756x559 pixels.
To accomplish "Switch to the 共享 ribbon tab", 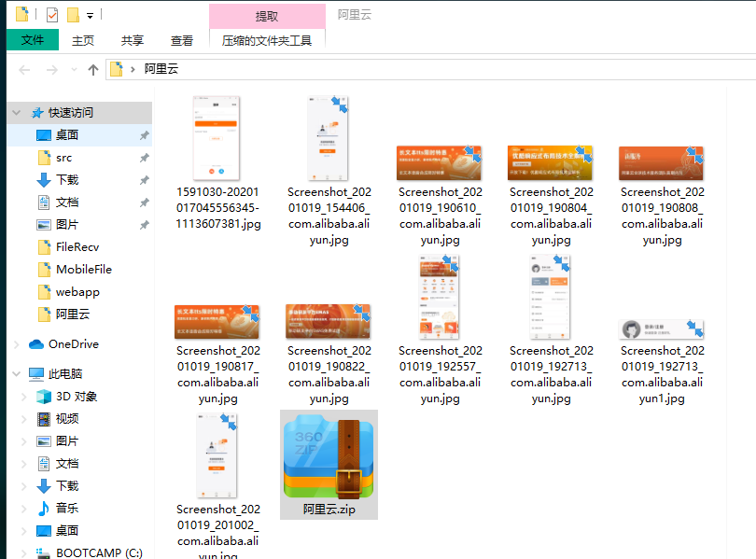I will [x=133, y=40].
